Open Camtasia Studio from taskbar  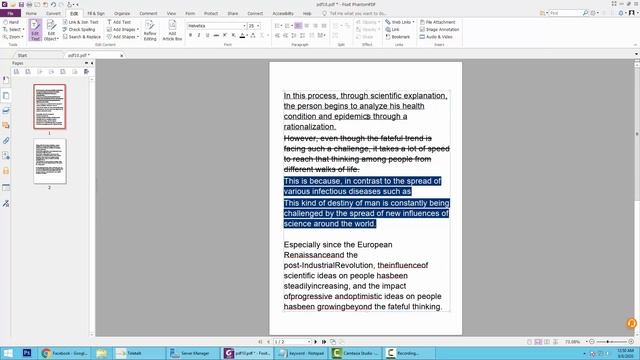tap(356, 353)
